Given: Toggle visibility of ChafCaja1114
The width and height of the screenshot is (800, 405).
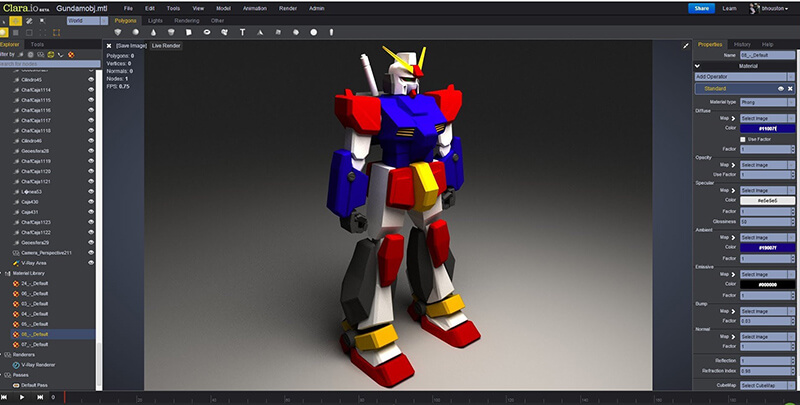Looking at the screenshot, I should point(91,90).
